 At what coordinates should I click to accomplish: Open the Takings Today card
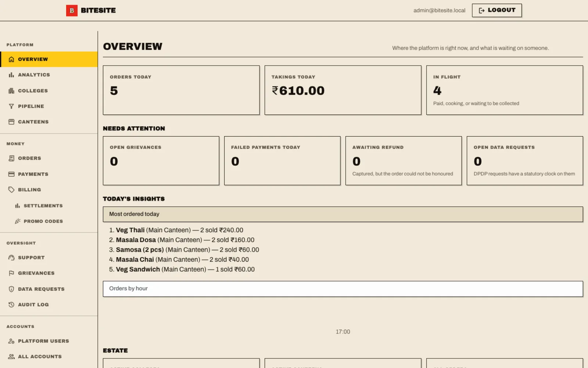click(x=343, y=90)
